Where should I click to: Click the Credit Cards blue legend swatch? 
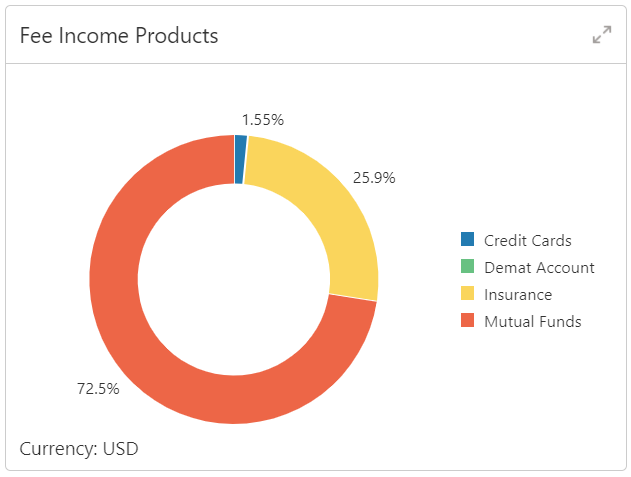tap(467, 240)
